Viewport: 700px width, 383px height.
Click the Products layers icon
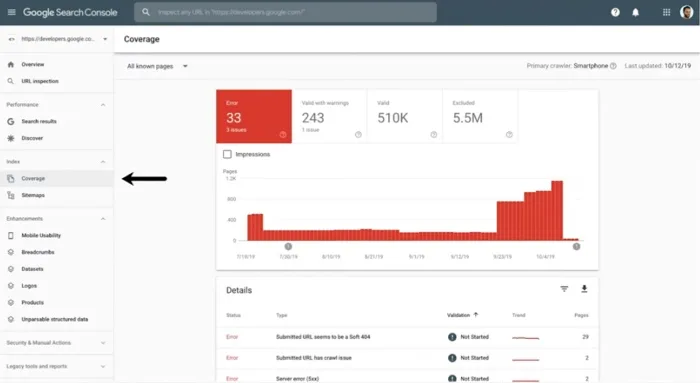pos(11,303)
